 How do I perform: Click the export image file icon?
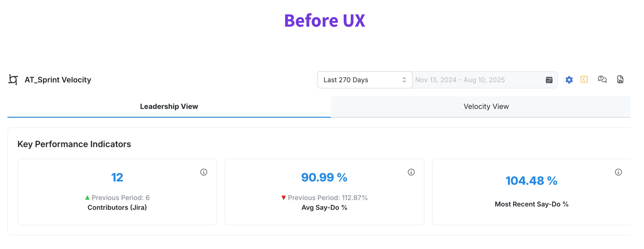620,79
